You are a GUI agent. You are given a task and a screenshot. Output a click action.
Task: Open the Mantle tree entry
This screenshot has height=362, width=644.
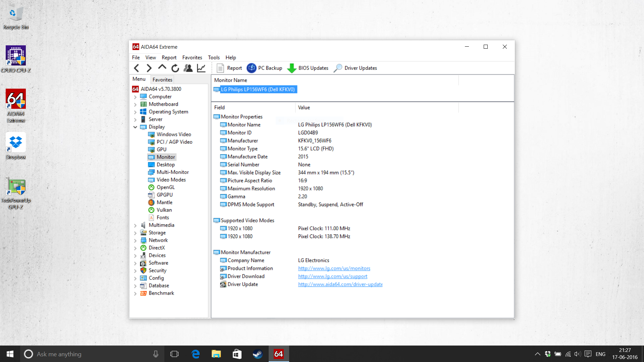coord(164,202)
